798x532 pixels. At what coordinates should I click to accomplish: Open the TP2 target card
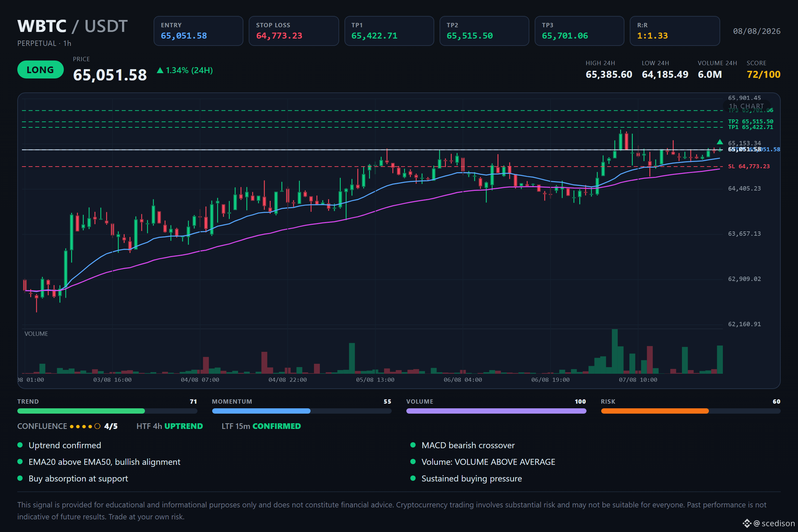coord(484,31)
